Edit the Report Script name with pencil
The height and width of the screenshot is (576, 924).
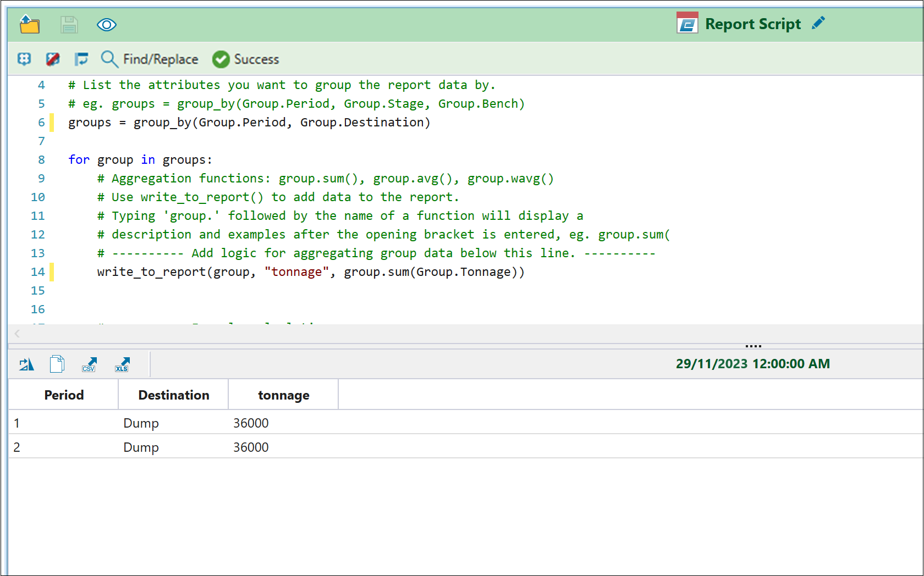[818, 23]
